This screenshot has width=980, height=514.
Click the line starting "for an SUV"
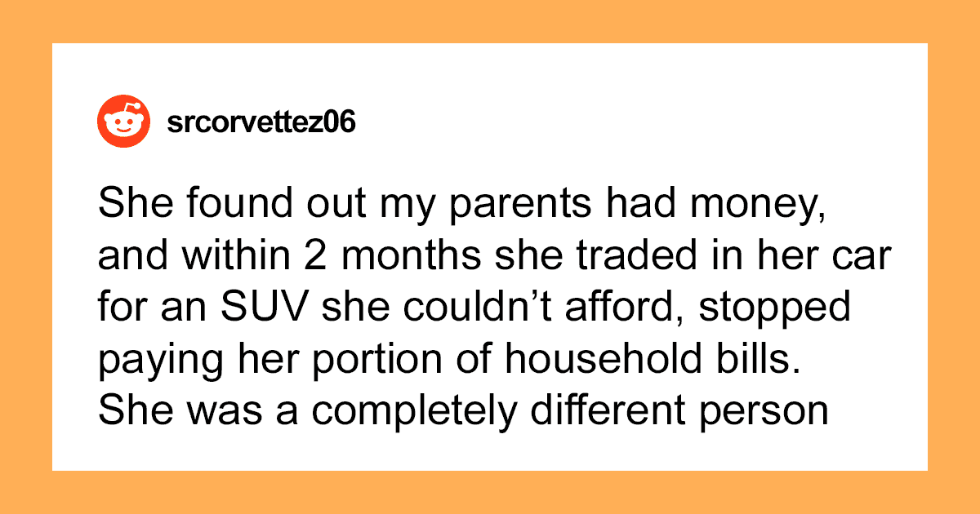click(x=474, y=310)
